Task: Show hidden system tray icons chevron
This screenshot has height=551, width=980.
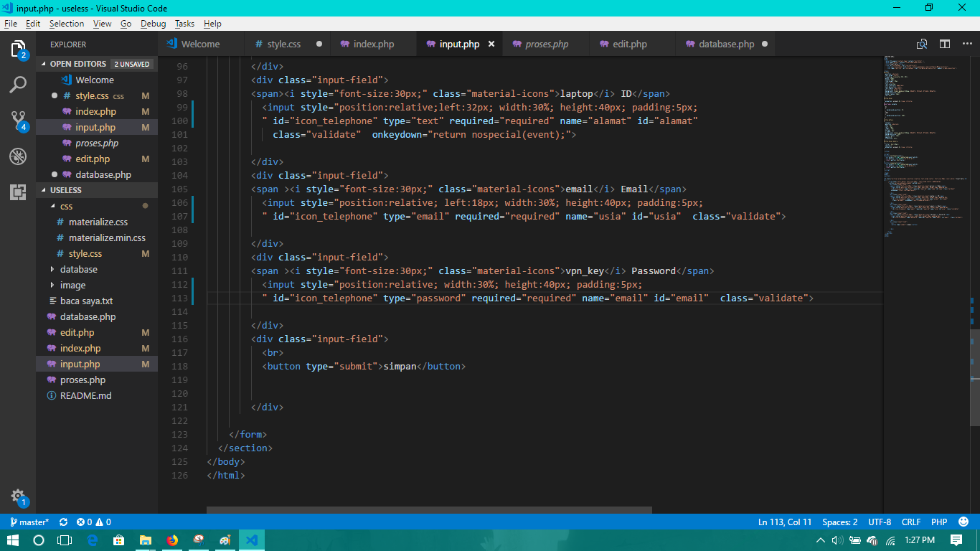Action: 821,540
